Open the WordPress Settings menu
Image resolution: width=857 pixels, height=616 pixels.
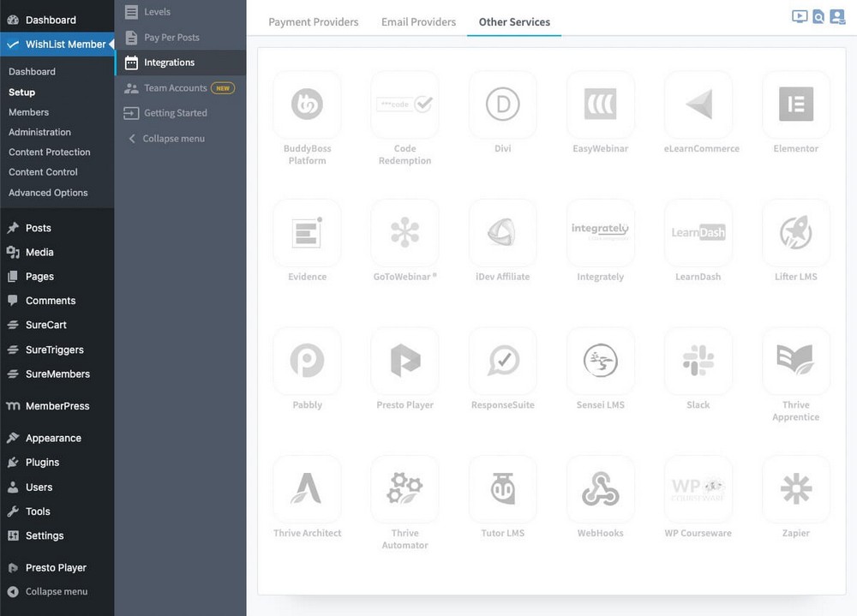pyautogui.click(x=57, y=535)
